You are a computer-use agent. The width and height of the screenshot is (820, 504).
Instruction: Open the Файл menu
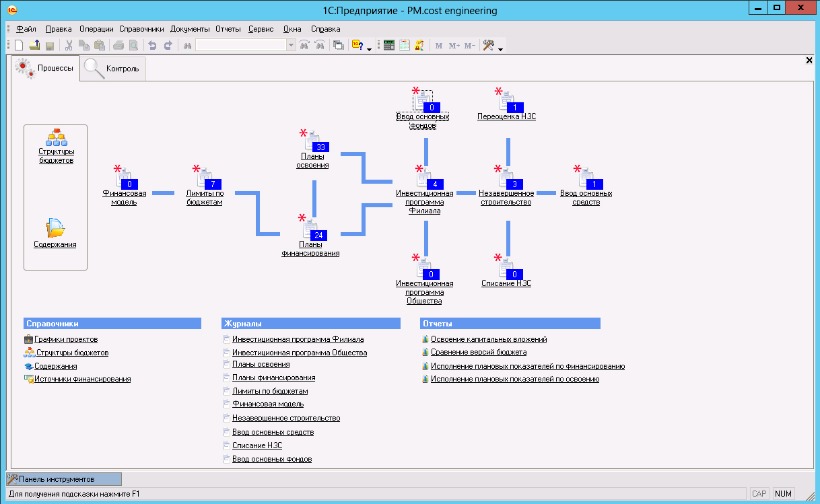point(26,29)
